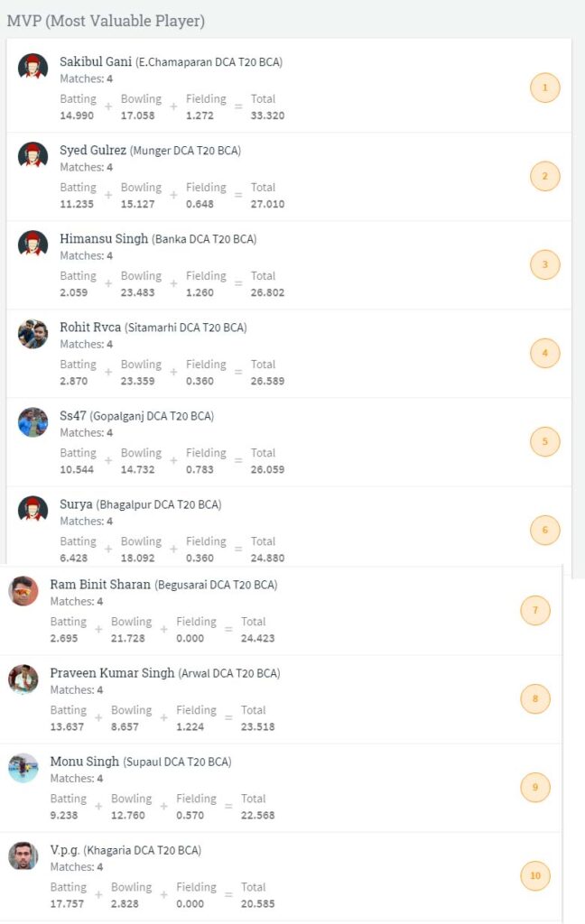Click the rank 10 badge
Screen dimensions: 585x924
coord(534,875)
